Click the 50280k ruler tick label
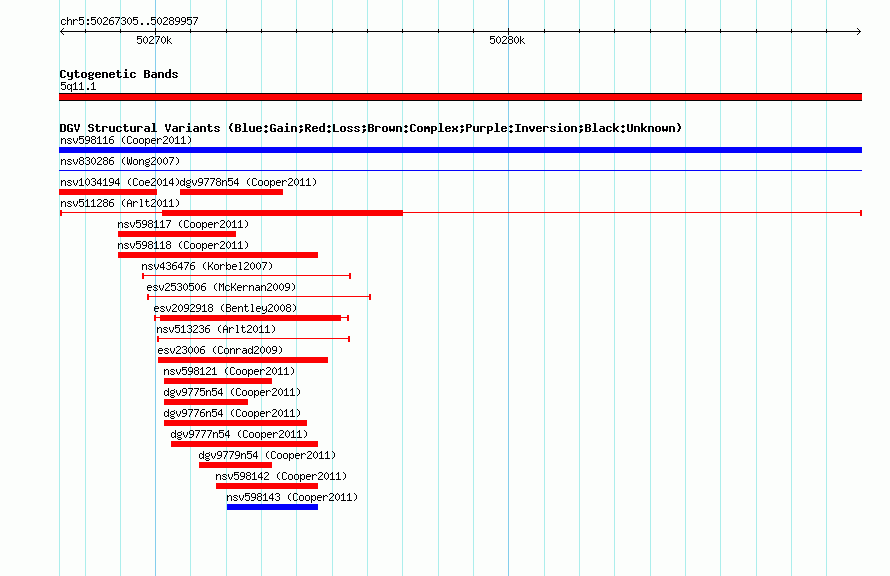The height and width of the screenshot is (576, 890). click(507, 40)
